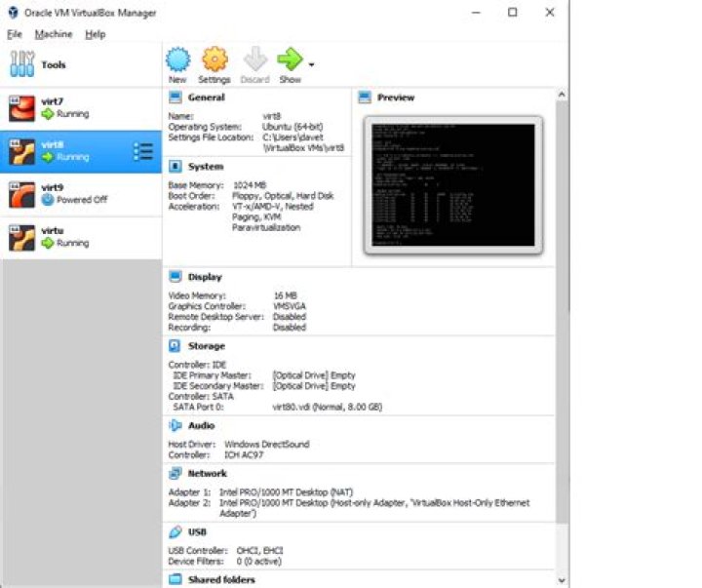Click the Storage section icon
This screenshot has width=702, height=588.
(175, 346)
